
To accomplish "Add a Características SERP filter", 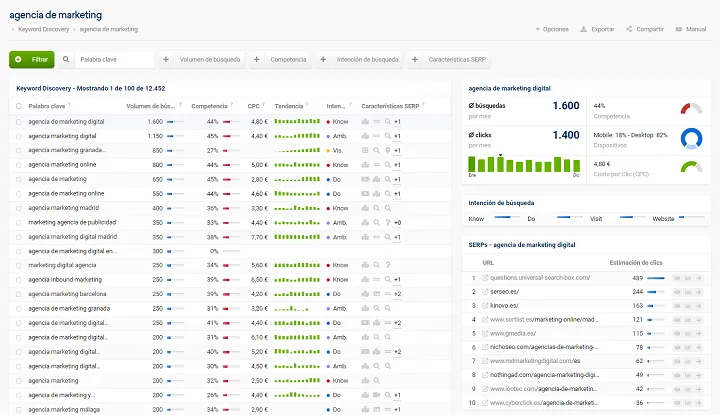I will coord(450,59).
